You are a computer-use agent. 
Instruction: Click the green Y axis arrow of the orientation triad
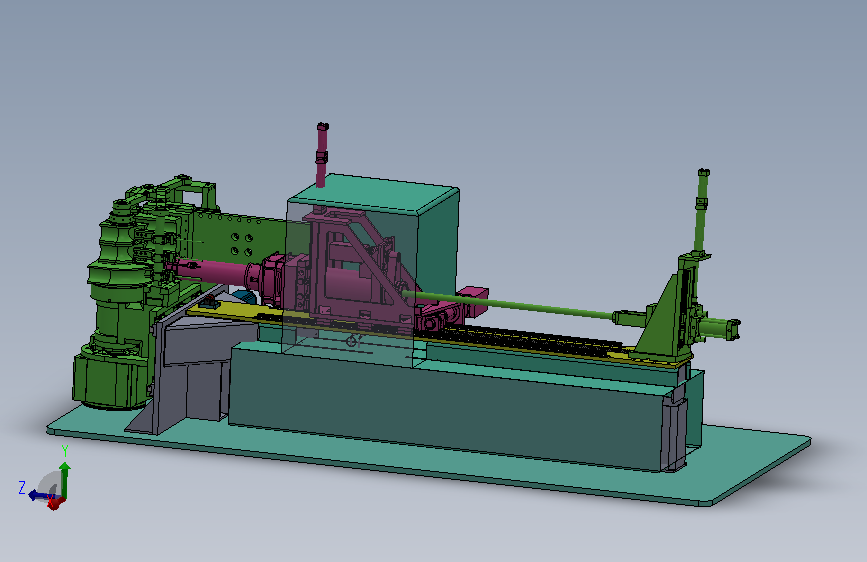(x=65, y=478)
